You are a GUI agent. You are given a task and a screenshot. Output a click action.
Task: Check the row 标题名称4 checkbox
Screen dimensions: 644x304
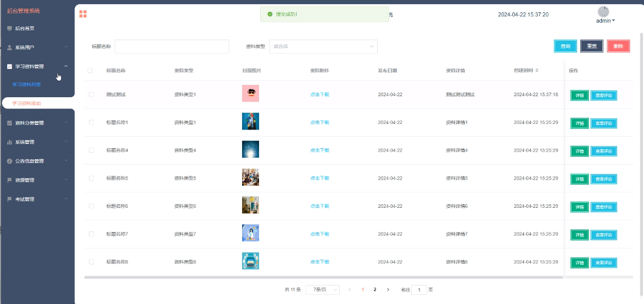[x=91, y=150]
